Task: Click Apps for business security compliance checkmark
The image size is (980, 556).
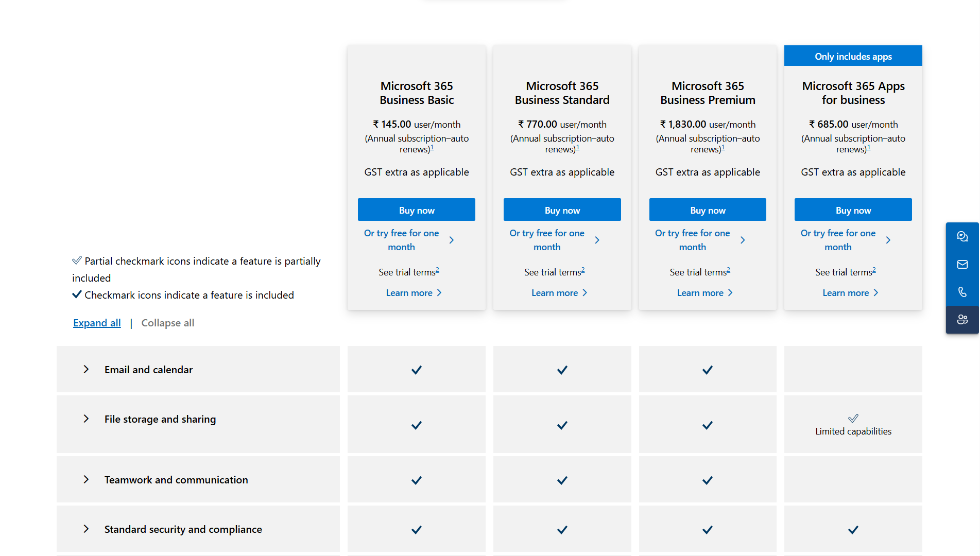Action: point(853,529)
